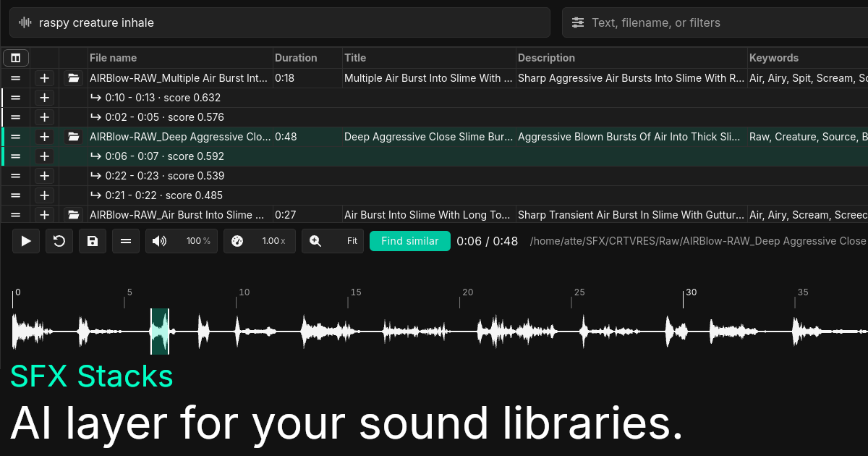This screenshot has width=868, height=456.
Task: Click the stack handle button in the player toolbar
Action: pos(126,241)
